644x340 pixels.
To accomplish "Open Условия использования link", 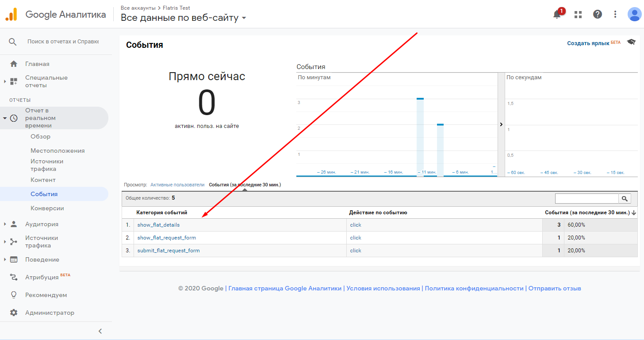I will (x=383, y=288).
